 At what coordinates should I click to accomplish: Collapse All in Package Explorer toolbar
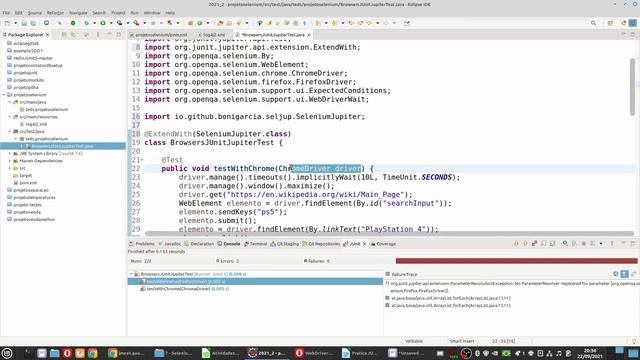click(64, 35)
